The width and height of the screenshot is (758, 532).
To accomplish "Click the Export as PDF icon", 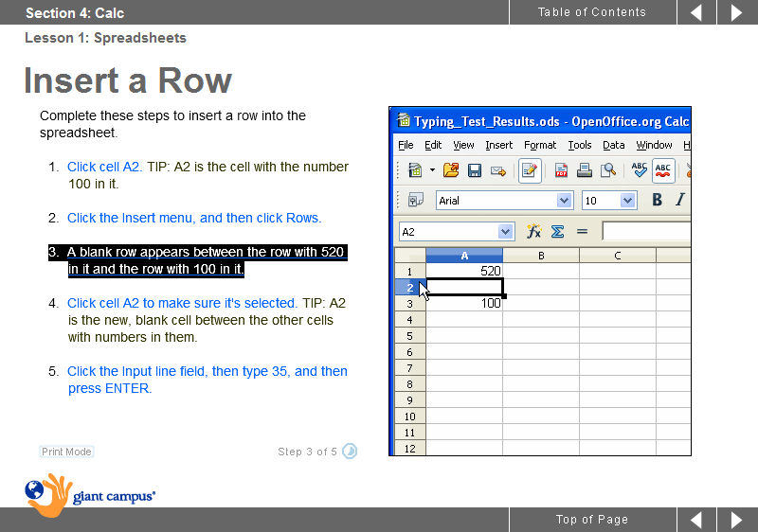I will (x=561, y=170).
